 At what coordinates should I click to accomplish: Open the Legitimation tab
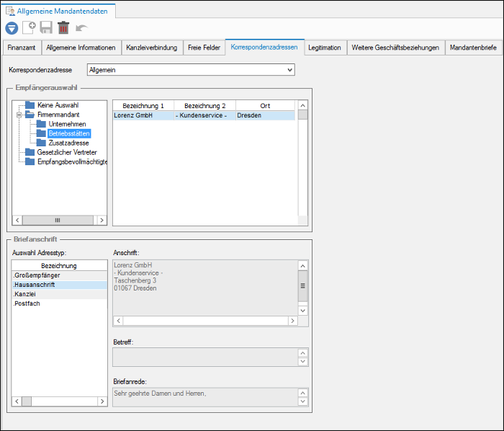[325, 48]
